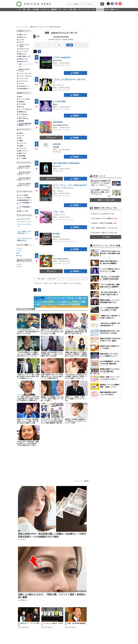138x644 pixels.
Task: Open 洋楽アルバム in the sidebar
Action: [x=23, y=54]
